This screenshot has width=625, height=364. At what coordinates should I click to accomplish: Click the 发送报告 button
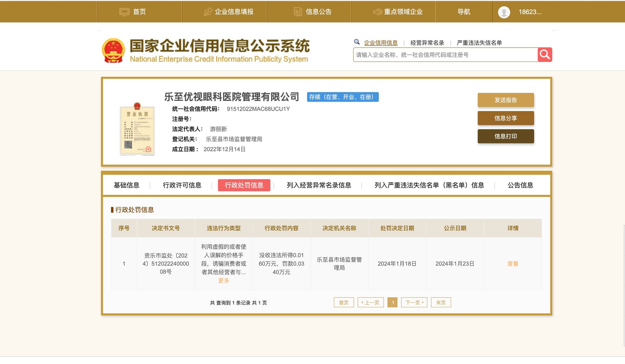(506, 100)
